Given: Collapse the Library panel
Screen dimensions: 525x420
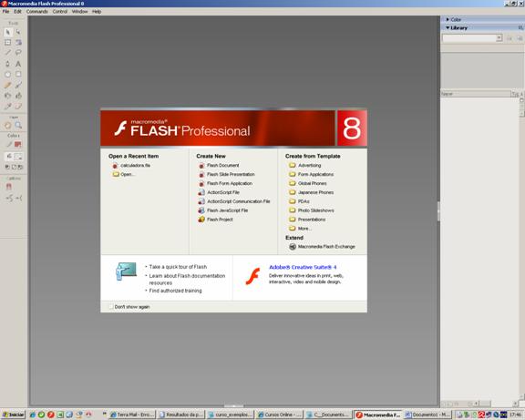Looking at the screenshot, I should point(448,27).
